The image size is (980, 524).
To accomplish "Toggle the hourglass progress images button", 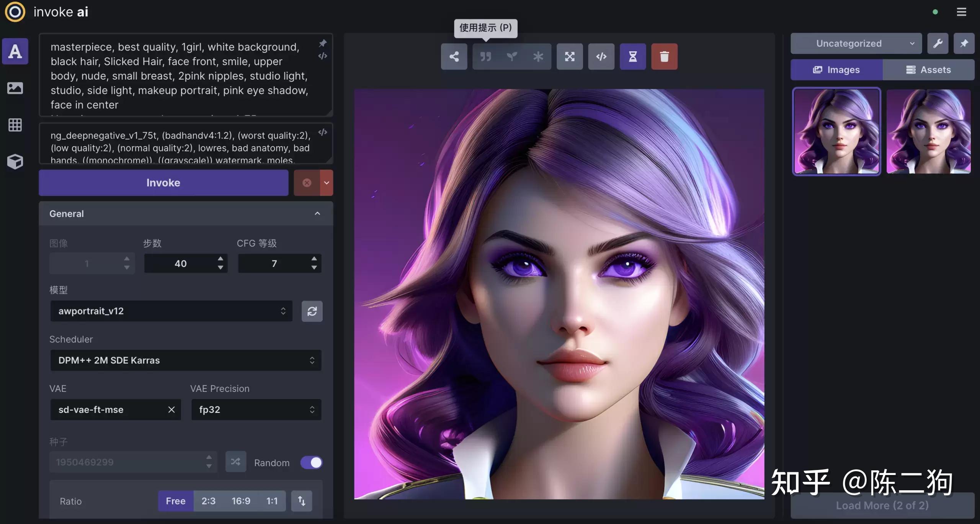I will click(x=633, y=57).
